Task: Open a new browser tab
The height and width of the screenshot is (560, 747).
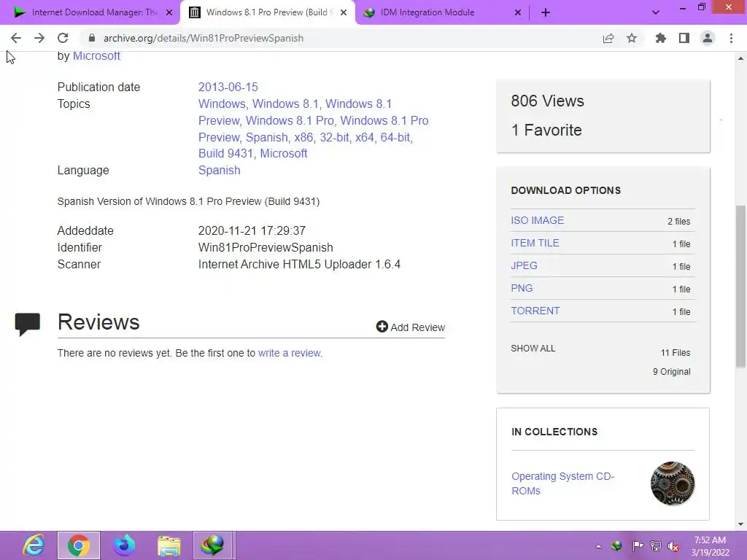Action: tap(546, 12)
